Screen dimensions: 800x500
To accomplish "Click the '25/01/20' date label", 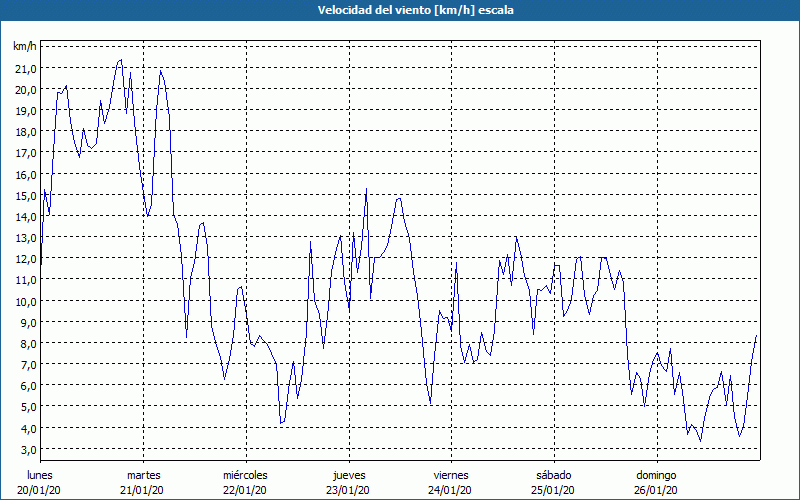I will 553,490.
